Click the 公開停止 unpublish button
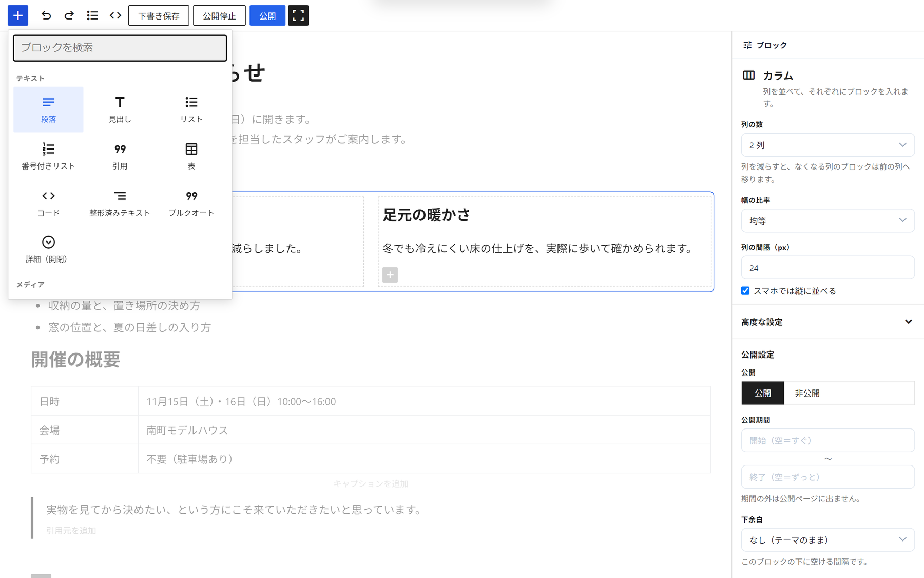 tap(219, 15)
